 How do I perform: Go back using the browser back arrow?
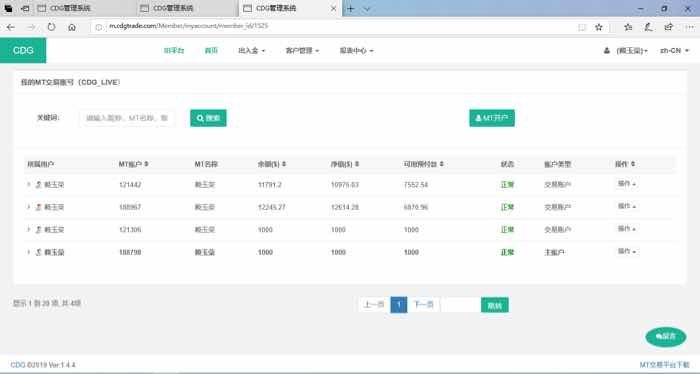click(x=11, y=27)
